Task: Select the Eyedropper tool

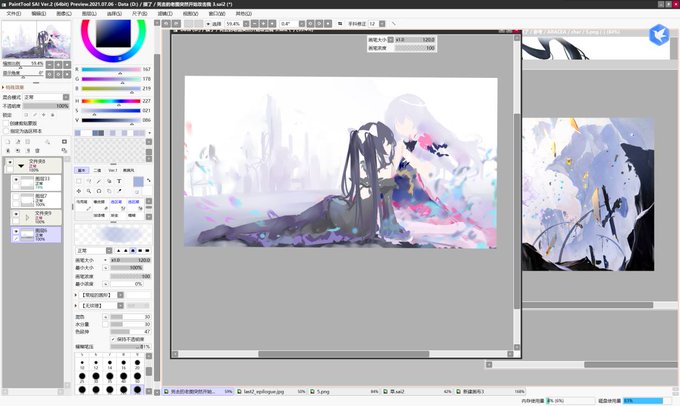Action: (119, 191)
